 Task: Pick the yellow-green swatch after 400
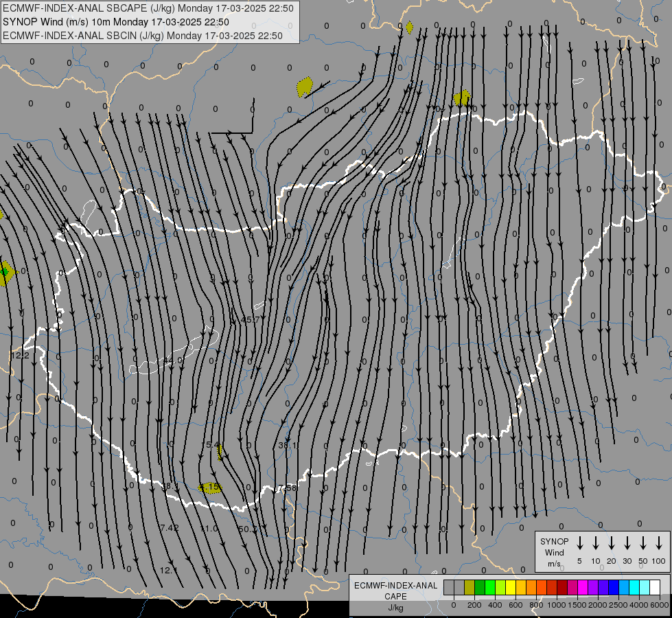click(500, 588)
